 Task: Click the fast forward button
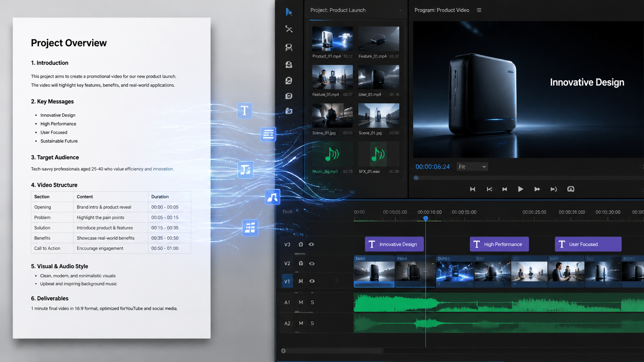pyautogui.click(x=537, y=189)
